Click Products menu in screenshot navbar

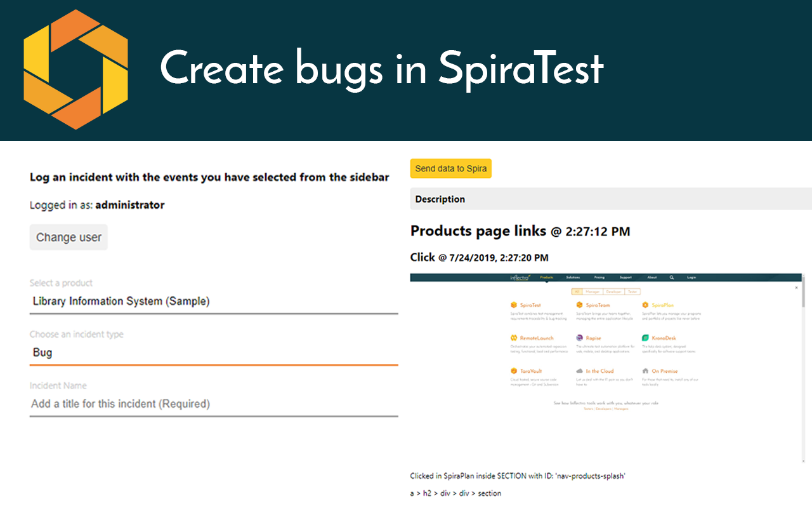click(546, 277)
